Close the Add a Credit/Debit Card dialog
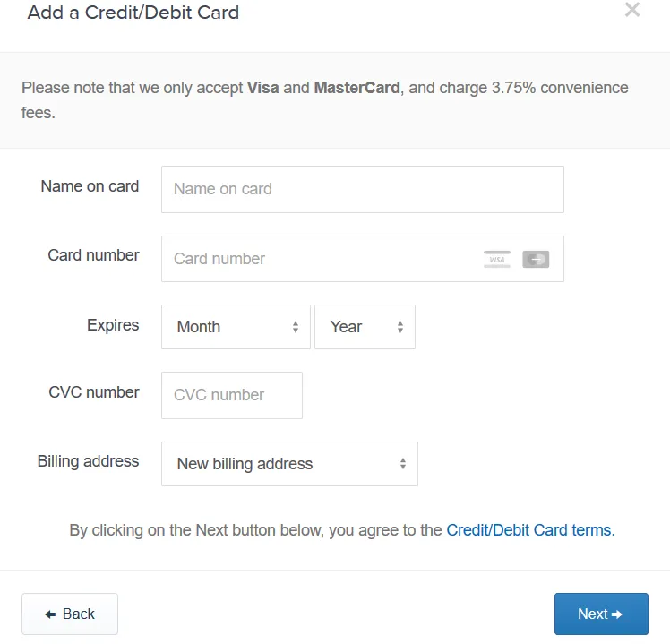Viewport: 670px width, 644px height. (632, 9)
